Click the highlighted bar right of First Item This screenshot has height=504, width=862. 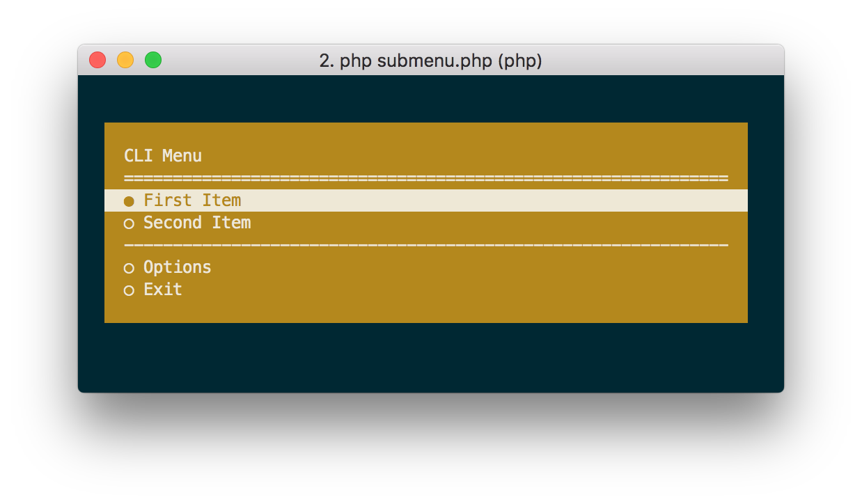tap(487, 200)
